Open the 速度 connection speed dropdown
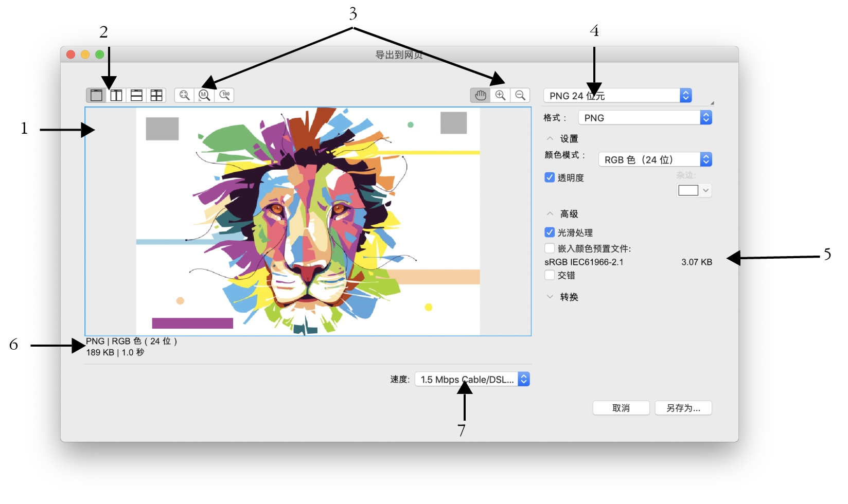This screenshot has width=848, height=504. point(472,380)
